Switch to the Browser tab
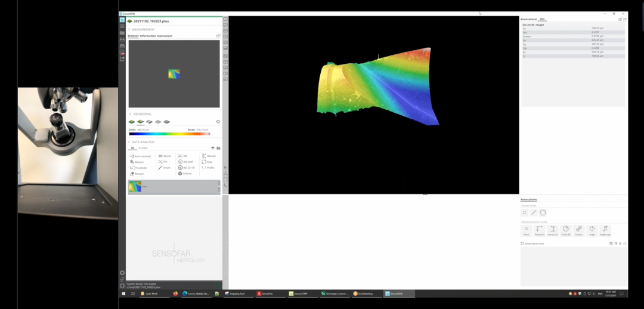 click(x=133, y=36)
